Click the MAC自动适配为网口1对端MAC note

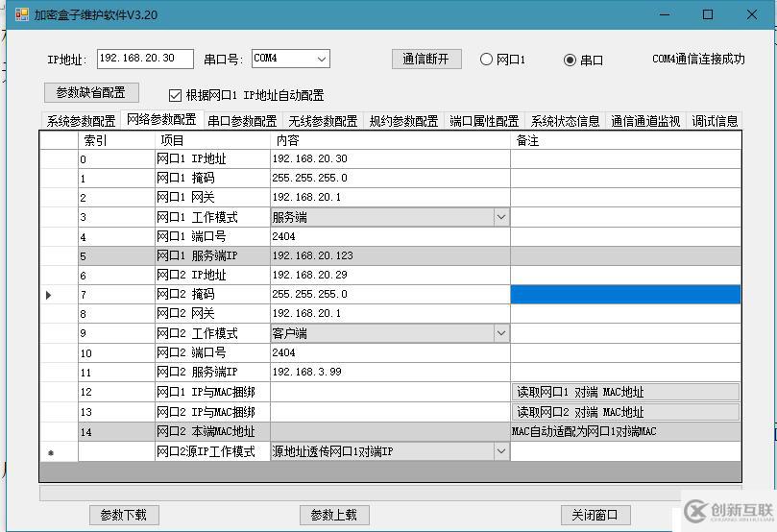[x=584, y=432]
